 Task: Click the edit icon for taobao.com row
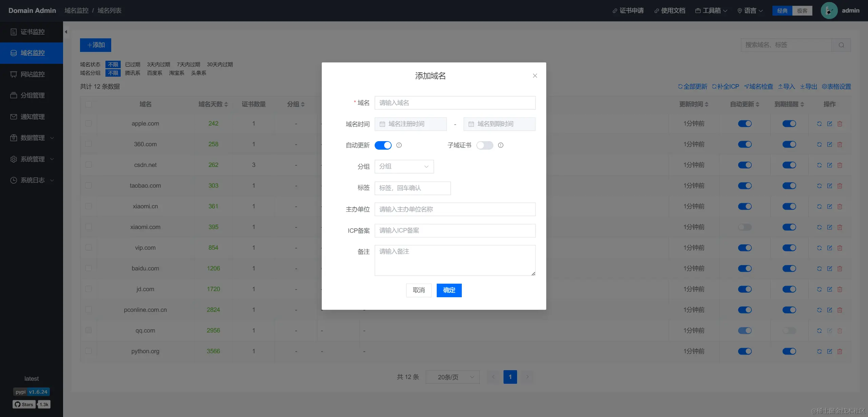(x=829, y=186)
